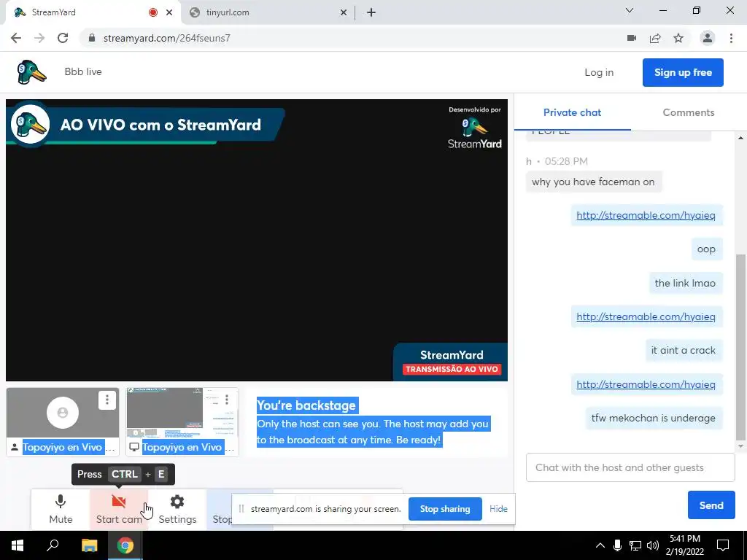Viewport: 747px width, 560px height.
Task: Click the 'why you have faceman on' message
Action: point(593,182)
